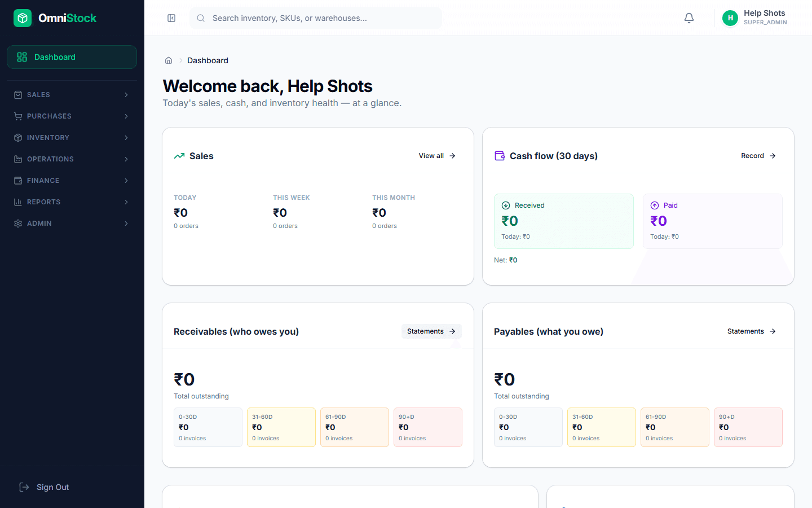The height and width of the screenshot is (508, 812).
Task: Click the Reports bar chart icon
Action: tap(18, 202)
